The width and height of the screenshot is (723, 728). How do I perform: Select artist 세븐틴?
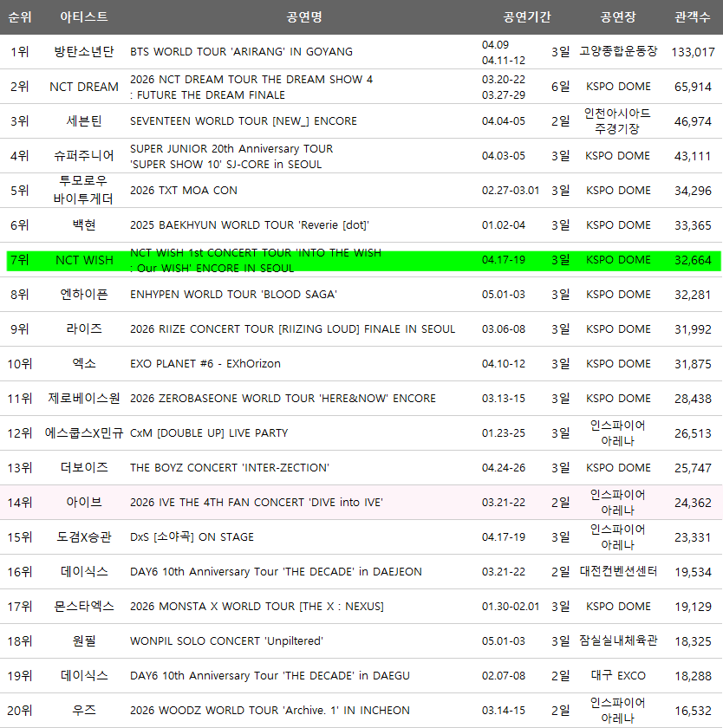(x=84, y=121)
